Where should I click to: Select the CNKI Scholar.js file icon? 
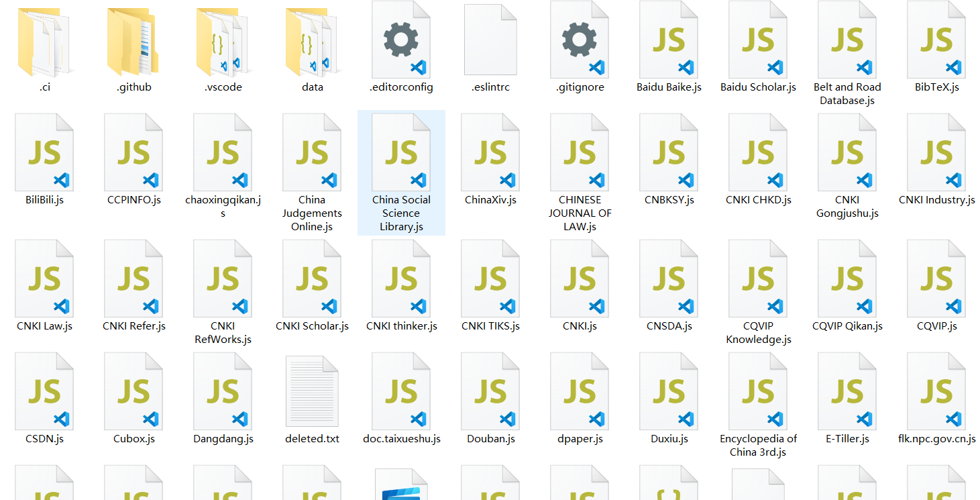[x=312, y=278]
